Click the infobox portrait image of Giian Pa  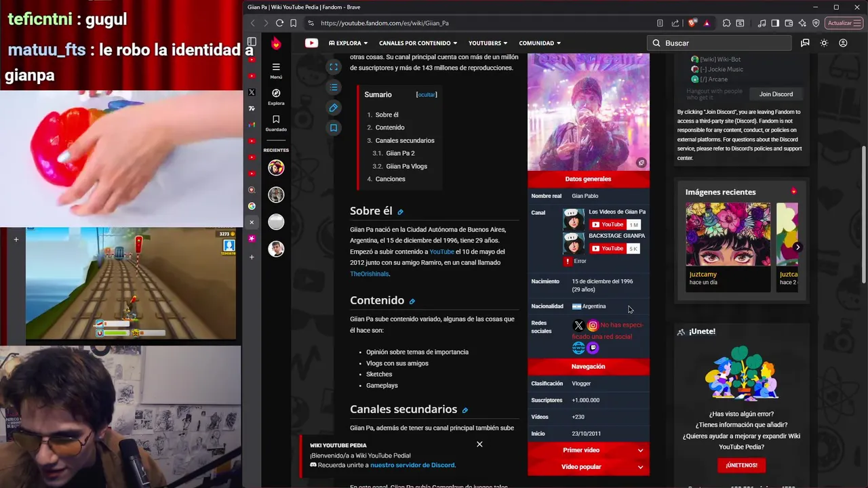[x=588, y=112]
